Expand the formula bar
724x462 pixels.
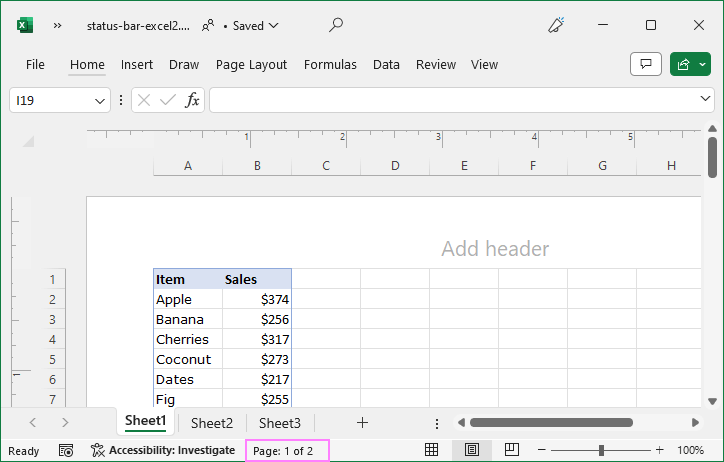click(x=706, y=100)
